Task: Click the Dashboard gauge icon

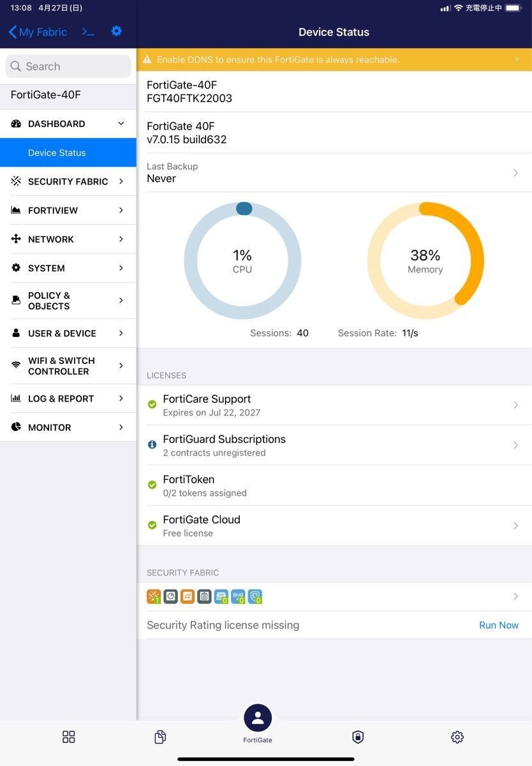Action: click(17, 124)
